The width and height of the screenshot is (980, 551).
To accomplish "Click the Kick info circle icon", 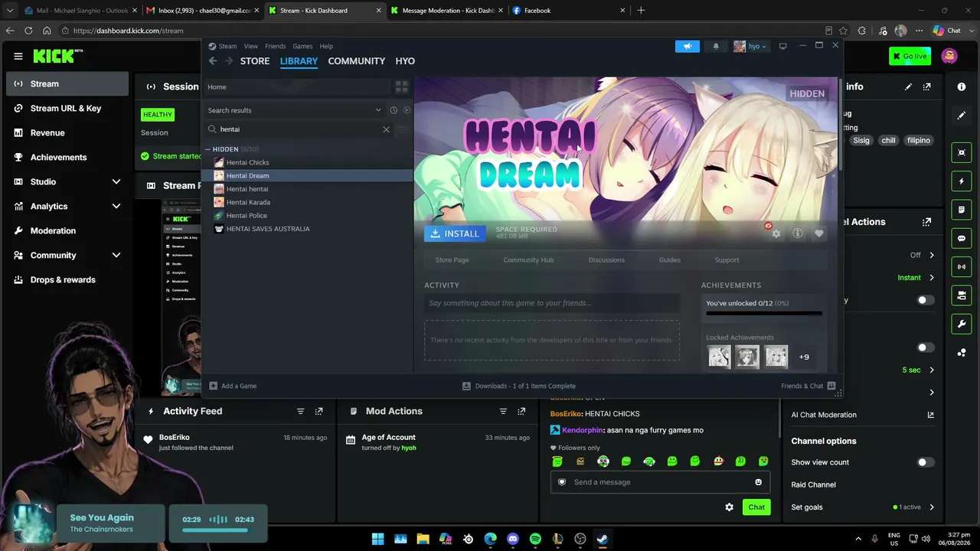I will (962, 86).
